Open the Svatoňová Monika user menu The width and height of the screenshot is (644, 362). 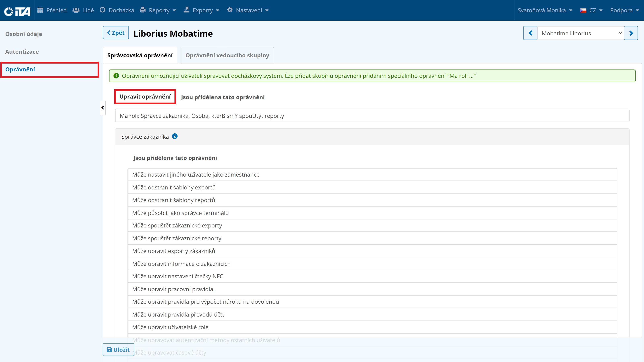545,10
